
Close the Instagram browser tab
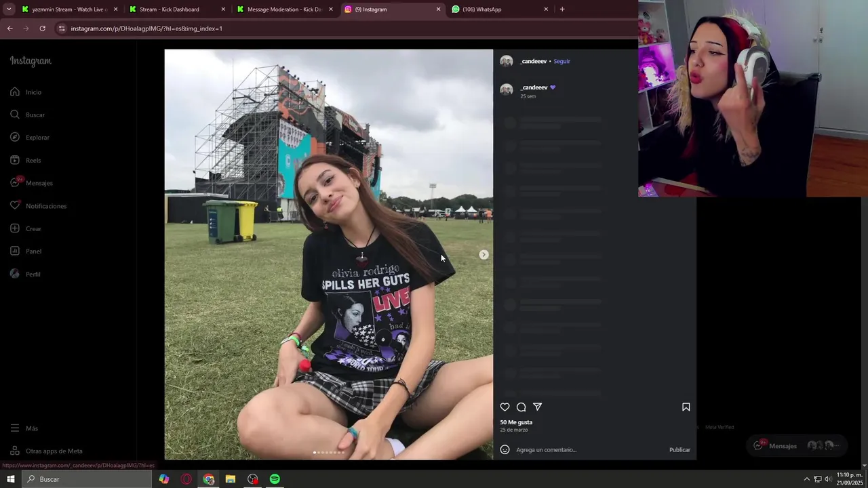[x=438, y=9]
